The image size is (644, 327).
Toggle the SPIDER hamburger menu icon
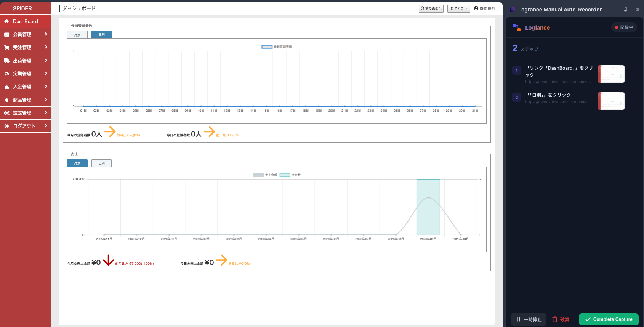pyautogui.click(x=6, y=8)
